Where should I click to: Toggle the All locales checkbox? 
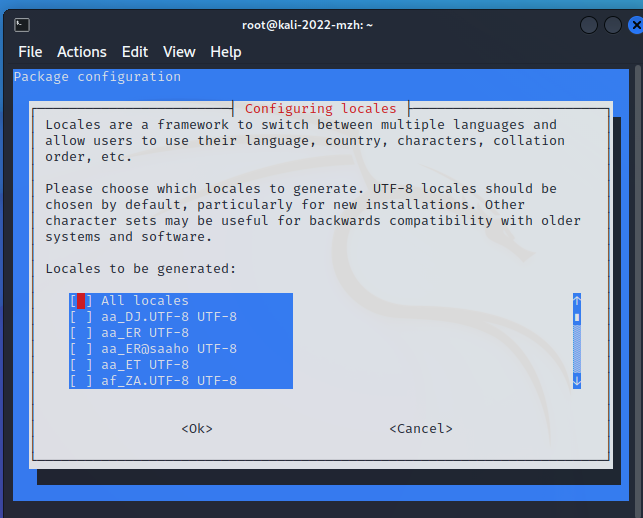point(81,301)
